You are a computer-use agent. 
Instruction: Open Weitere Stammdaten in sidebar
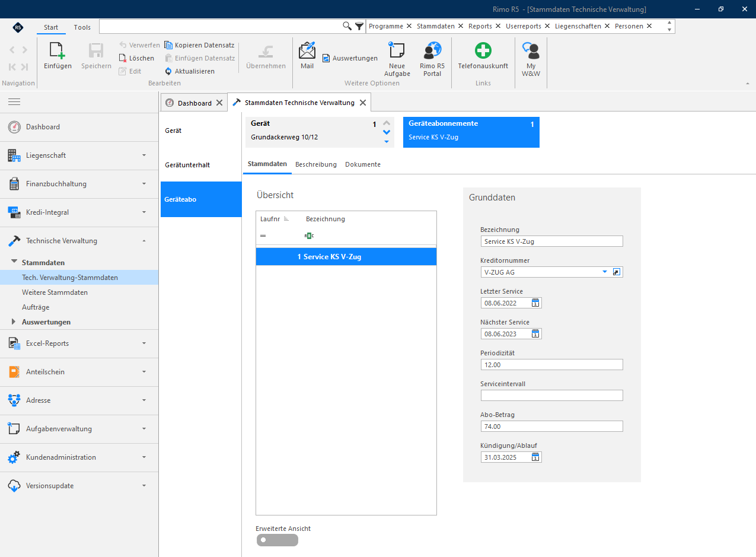[55, 292]
